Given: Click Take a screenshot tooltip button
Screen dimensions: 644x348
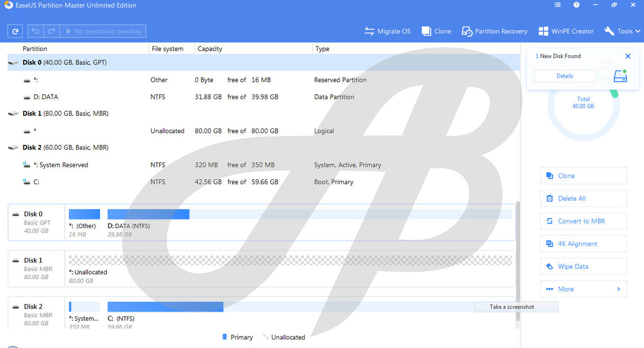Looking at the screenshot, I should (x=516, y=307).
